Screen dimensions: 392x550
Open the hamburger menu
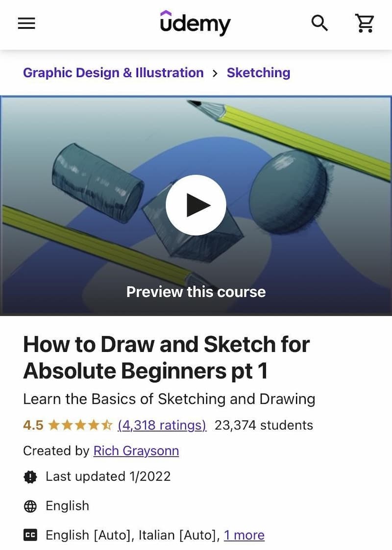[26, 24]
